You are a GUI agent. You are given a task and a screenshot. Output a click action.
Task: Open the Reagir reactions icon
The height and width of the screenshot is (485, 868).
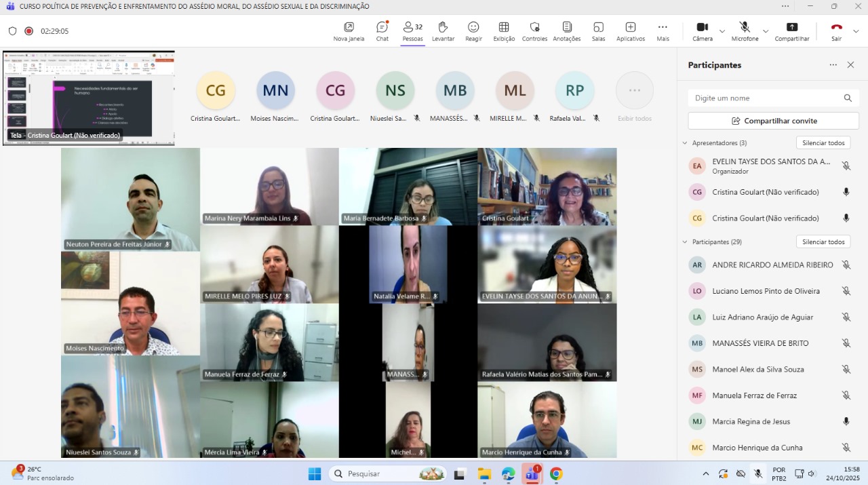473,31
